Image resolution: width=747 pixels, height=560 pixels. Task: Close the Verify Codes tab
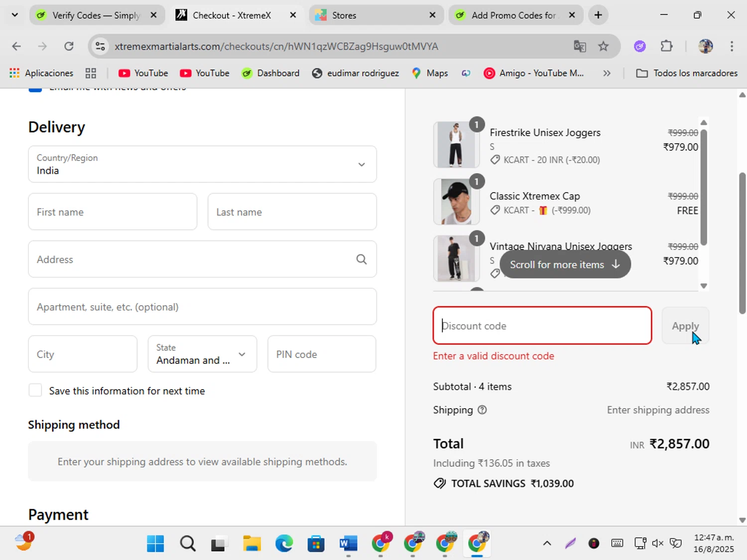pos(154,15)
